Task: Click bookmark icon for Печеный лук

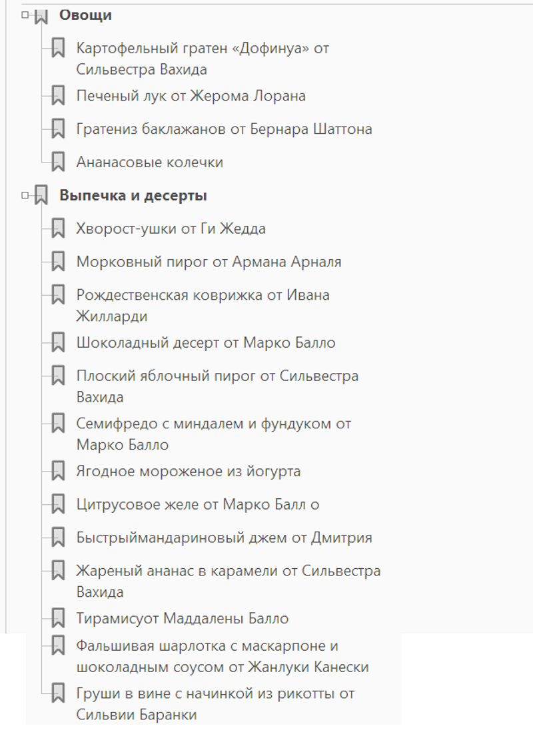Action: coord(58,96)
